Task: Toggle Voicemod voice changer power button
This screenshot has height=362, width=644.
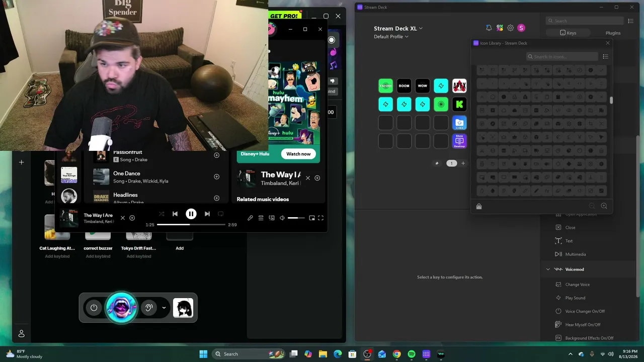Action: [94, 308]
